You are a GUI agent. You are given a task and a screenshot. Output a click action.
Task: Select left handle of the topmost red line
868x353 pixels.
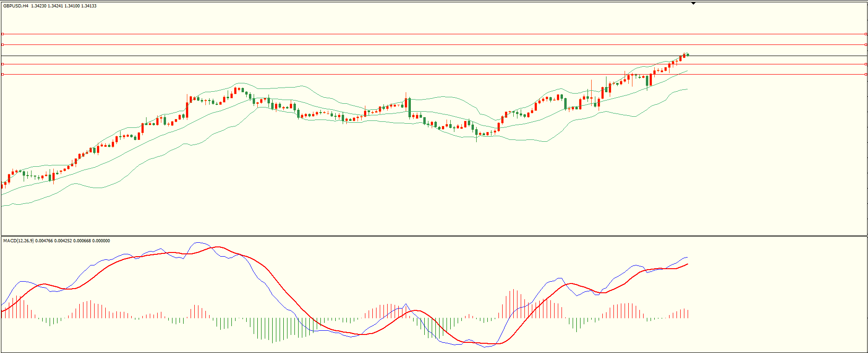click(x=2, y=34)
